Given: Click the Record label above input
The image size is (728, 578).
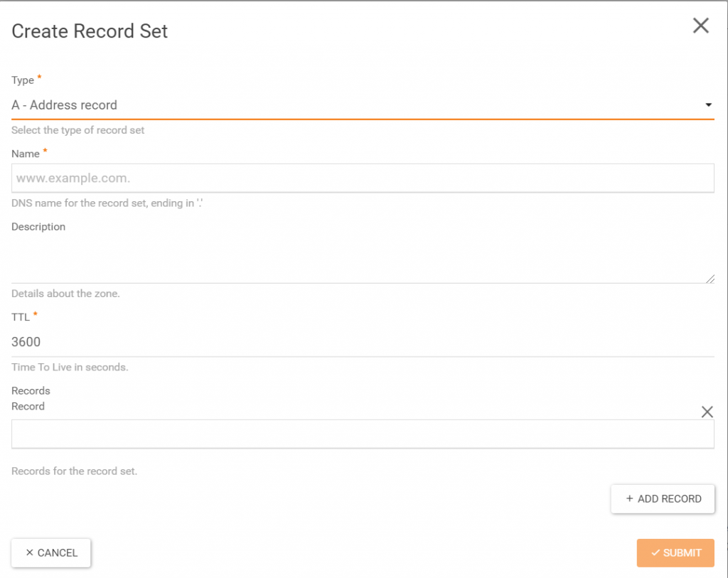Looking at the screenshot, I should tap(28, 407).
